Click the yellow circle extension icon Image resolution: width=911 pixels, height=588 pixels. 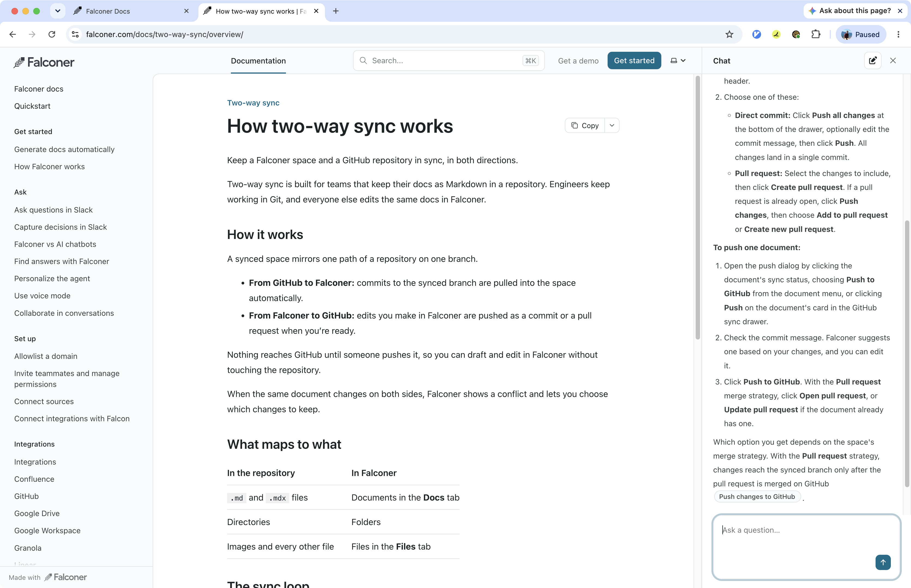[776, 34]
